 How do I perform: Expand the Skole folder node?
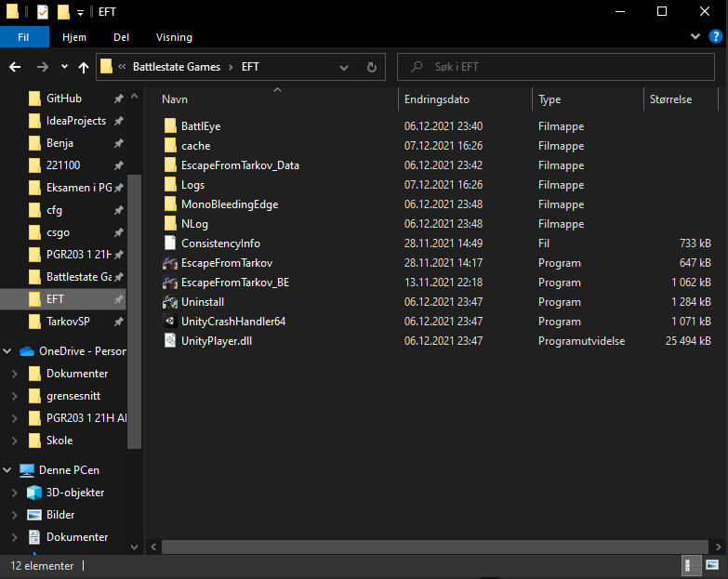pyautogui.click(x=14, y=441)
